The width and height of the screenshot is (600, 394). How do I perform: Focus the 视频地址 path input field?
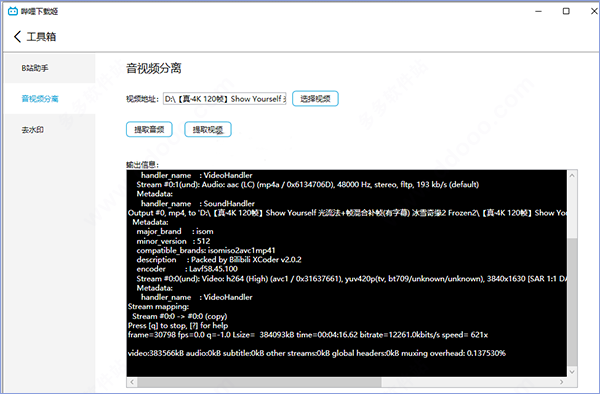point(225,99)
